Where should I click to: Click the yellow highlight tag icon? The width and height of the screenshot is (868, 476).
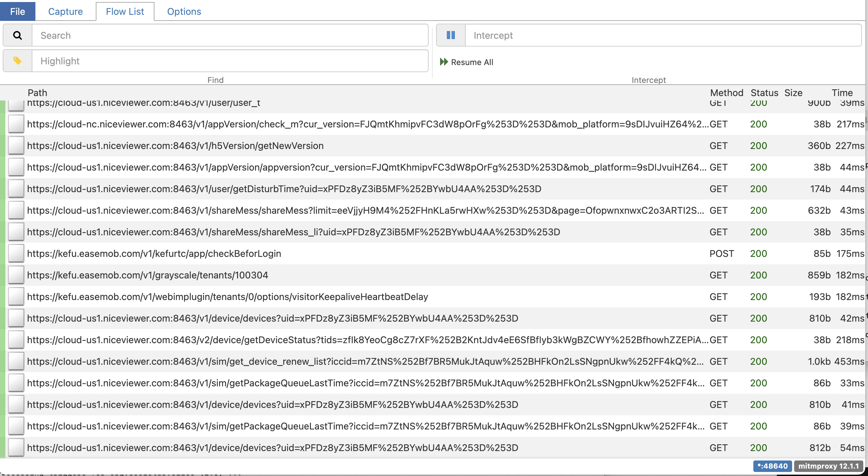click(x=18, y=61)
